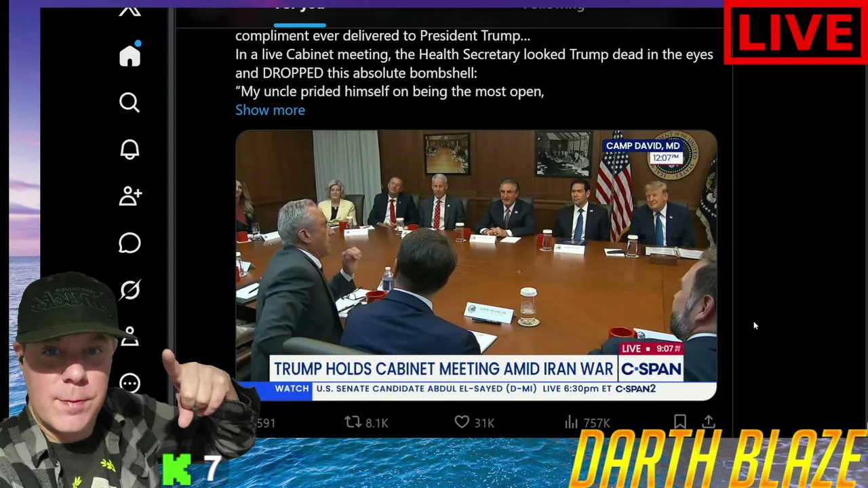The height and width of the screenshot is (488, 868).
Task: Go to the Home feed icon
Action: point(130,56)
